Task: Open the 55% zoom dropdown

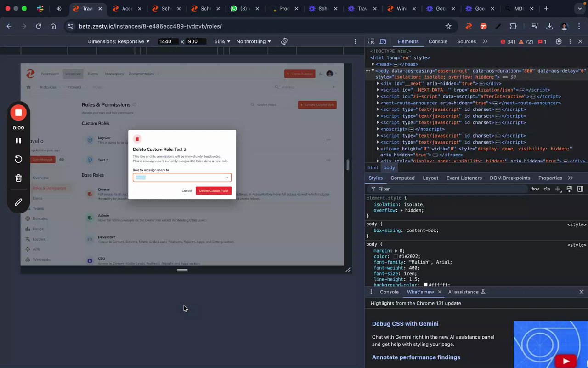Action: tap(223, 41)
